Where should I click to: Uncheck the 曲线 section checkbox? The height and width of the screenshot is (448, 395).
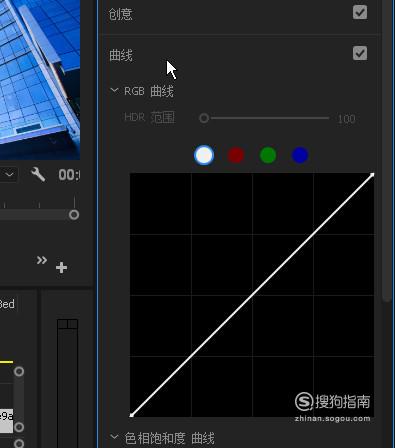point(360,53)
